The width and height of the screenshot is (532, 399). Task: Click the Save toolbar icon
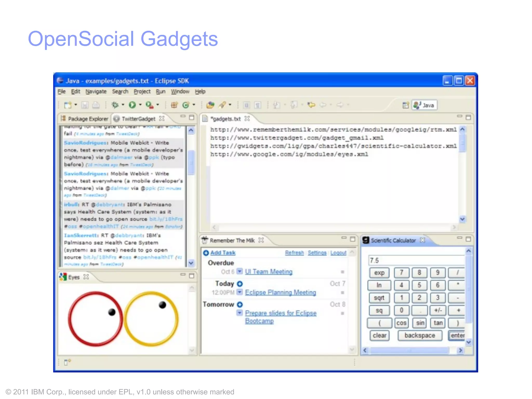[x=85, y=105]
